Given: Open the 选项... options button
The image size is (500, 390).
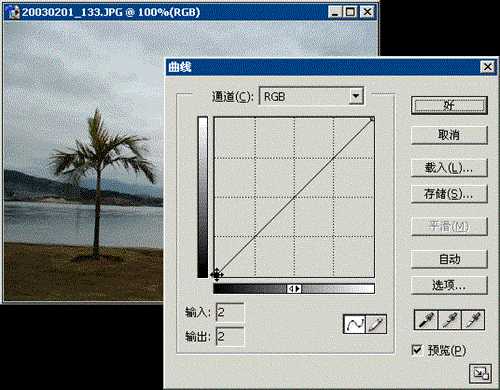Looking at the screenshot, I should pyautogui.click(x=449, y=285).
